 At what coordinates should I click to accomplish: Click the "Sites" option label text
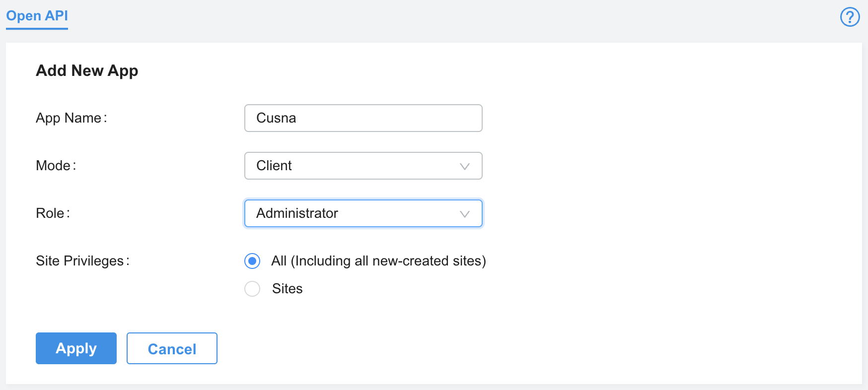287,289
